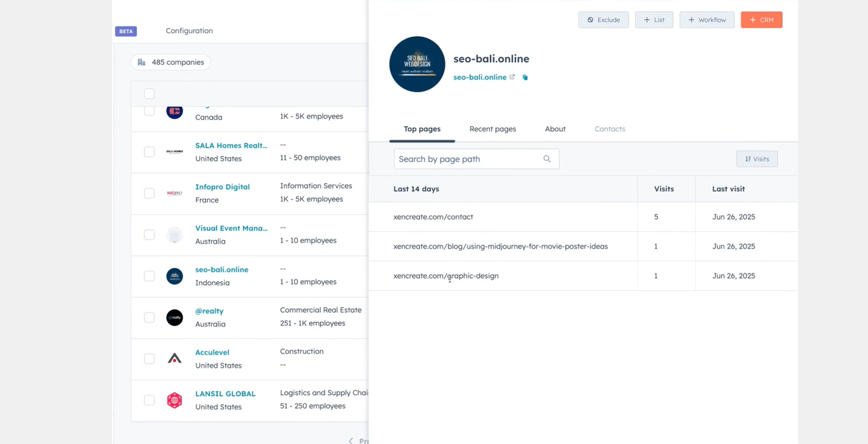868x444 pixels.
Task: Click the building icon beside 485 companies
Action: click(x=141, y=62)
